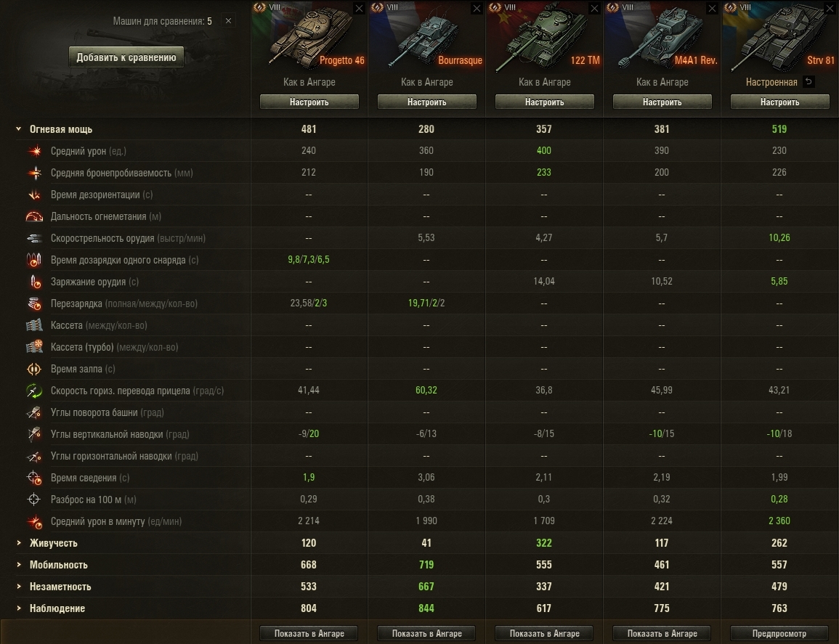Image resolution: width=839 pixels, height=644 pixels.
Task: Remove the 122 TM from the comparison
Action: click(x=594, y=9)
